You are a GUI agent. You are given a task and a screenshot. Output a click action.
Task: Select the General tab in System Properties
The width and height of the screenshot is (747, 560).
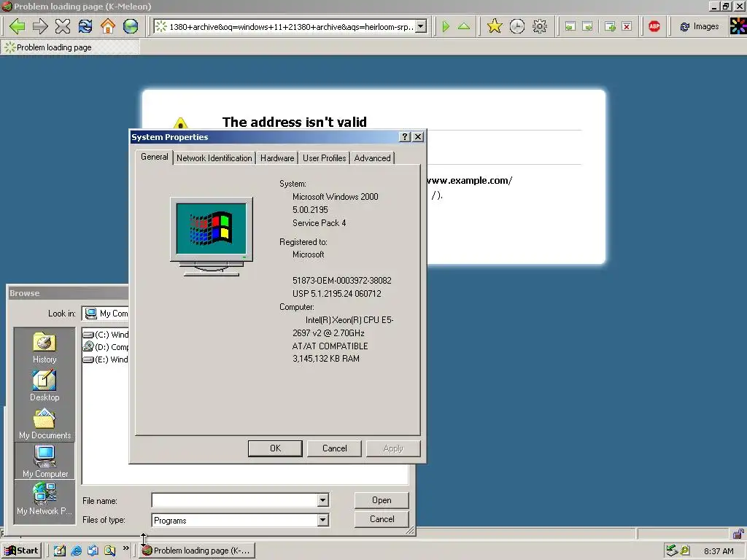(155, 157)
